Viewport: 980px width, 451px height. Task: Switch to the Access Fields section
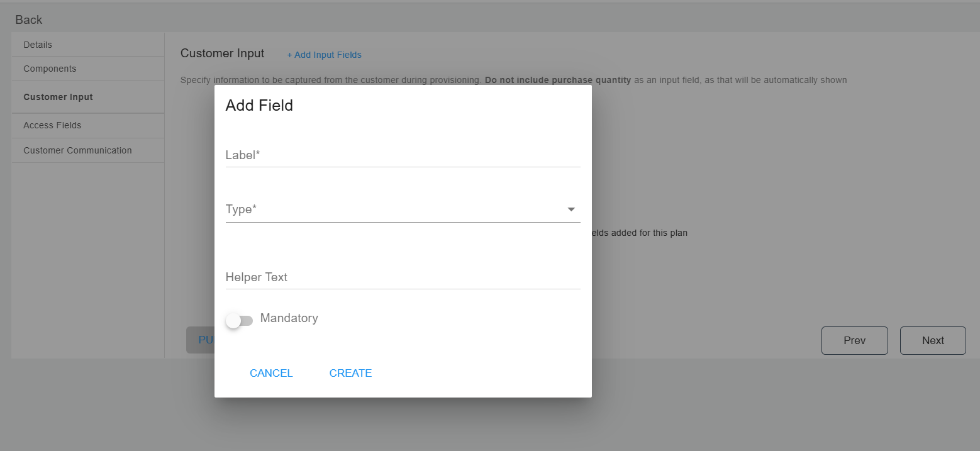coord(52,125)
